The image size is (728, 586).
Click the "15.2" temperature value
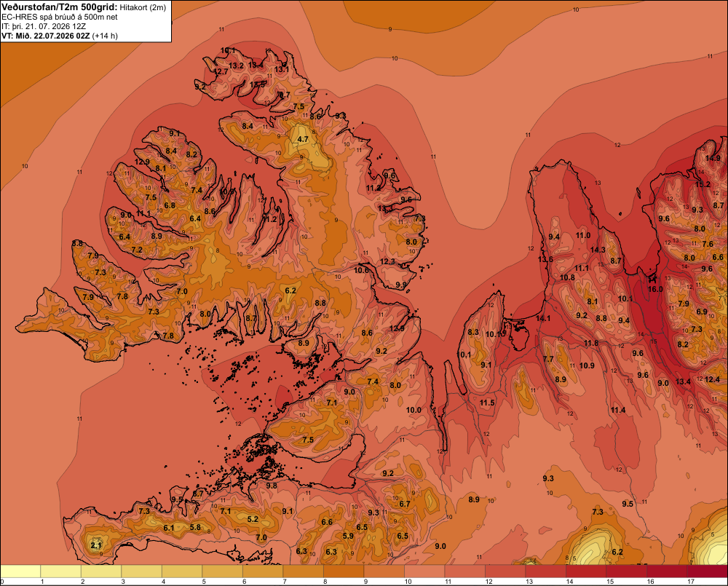pos(703,184)
